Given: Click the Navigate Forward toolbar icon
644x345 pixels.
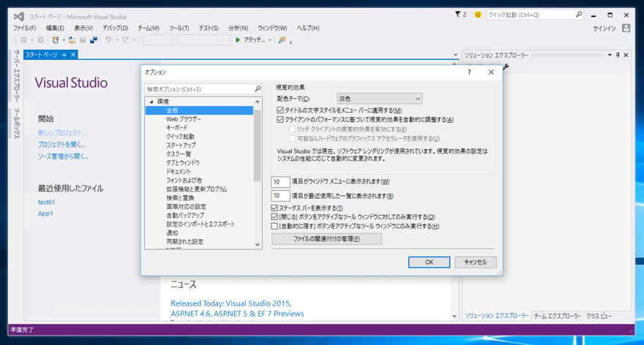Looking at the screenshot, I should pyautogui.click(x=40, y=39).
